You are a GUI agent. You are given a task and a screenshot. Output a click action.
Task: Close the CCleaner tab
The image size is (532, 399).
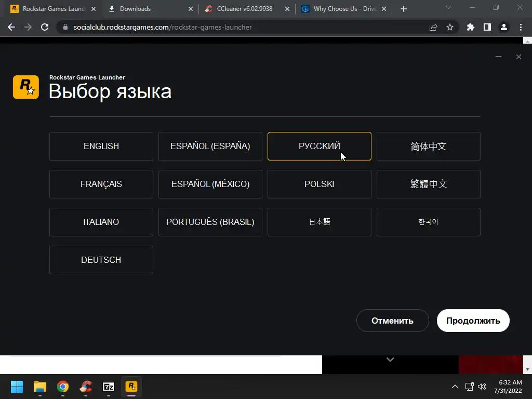(287, 9)
